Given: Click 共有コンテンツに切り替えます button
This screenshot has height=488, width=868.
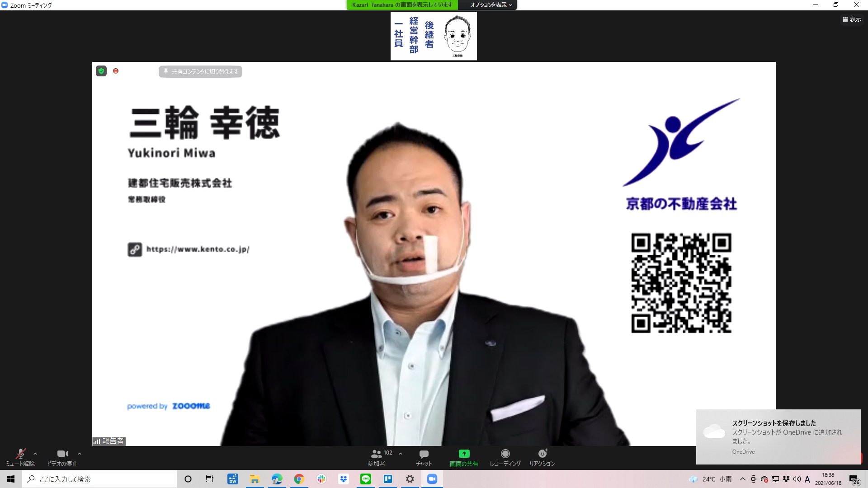Looking at the screenshot, I should [x=200, y=71].
